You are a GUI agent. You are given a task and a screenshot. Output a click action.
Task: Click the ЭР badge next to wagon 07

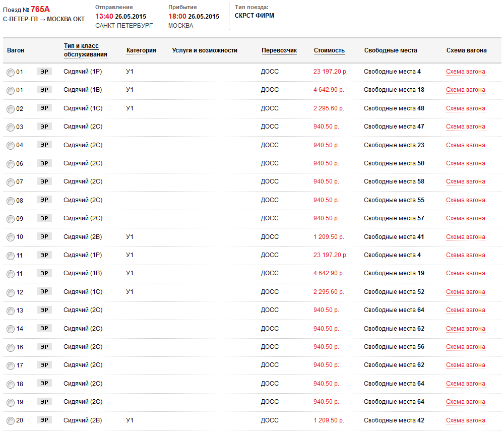click(44, 181)
